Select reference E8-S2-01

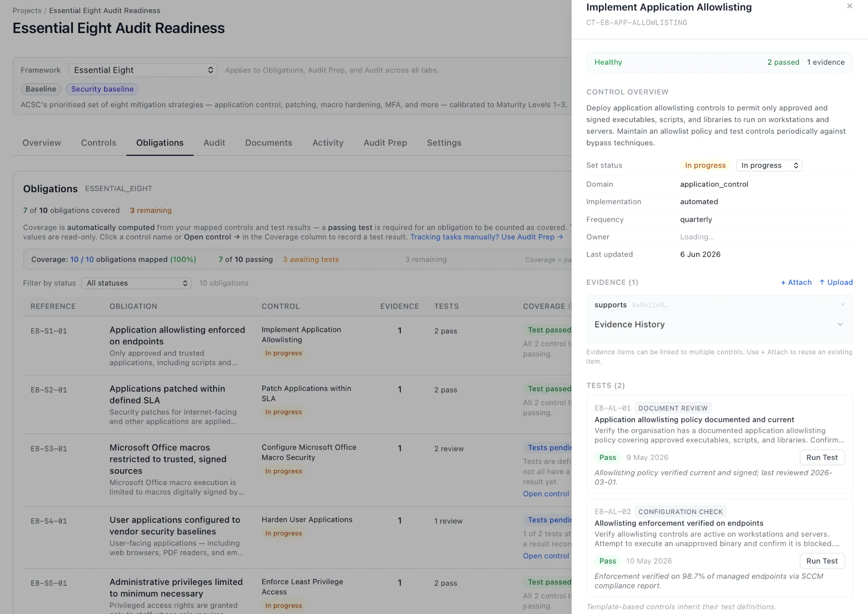49,390
